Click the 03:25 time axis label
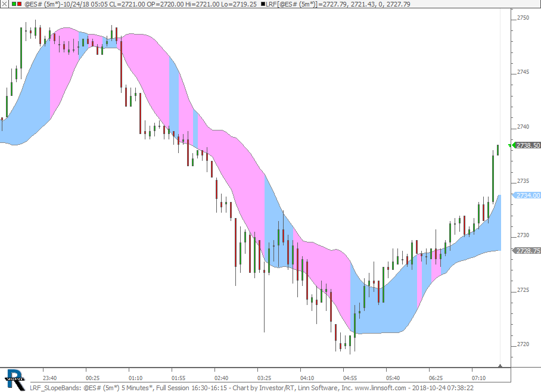 [264, 378]
